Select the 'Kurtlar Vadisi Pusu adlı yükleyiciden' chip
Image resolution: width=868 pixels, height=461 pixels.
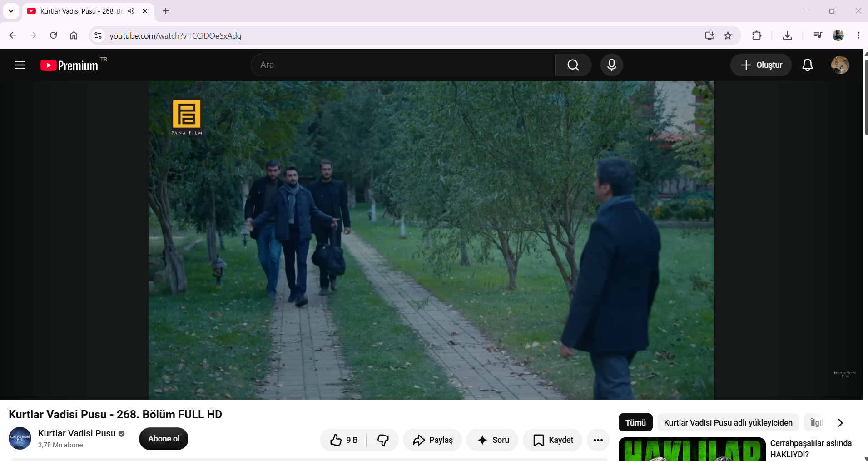[728, 422]
